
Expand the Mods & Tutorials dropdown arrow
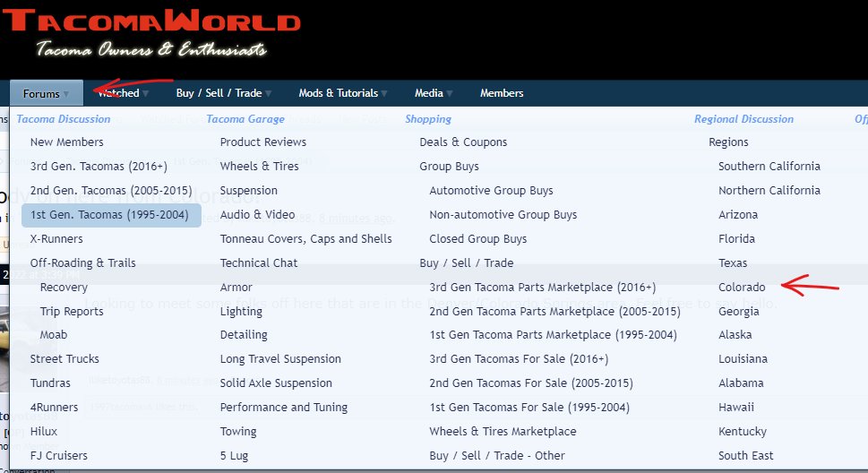coord(384,93)
